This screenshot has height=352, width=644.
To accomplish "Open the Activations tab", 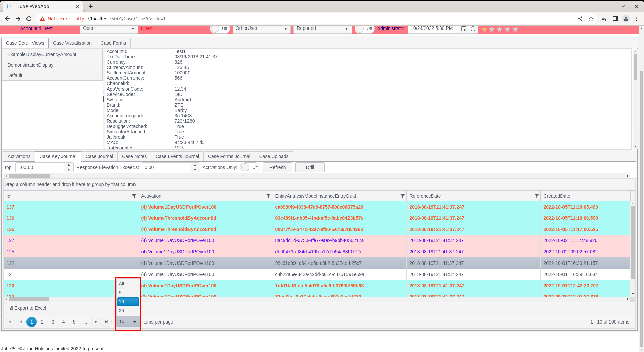I will (x=19, y=156).
